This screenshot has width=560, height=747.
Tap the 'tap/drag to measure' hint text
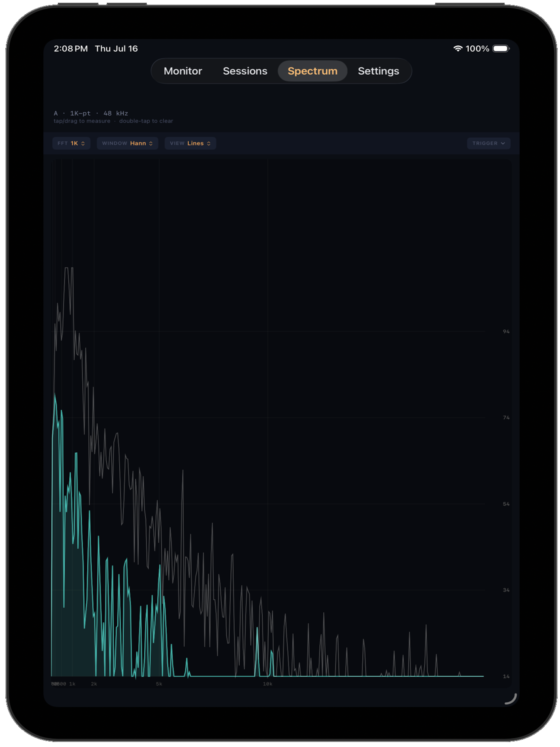tap(82, 121)
